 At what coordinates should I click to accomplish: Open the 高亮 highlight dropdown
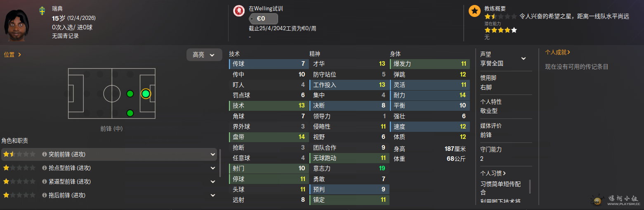204,55
